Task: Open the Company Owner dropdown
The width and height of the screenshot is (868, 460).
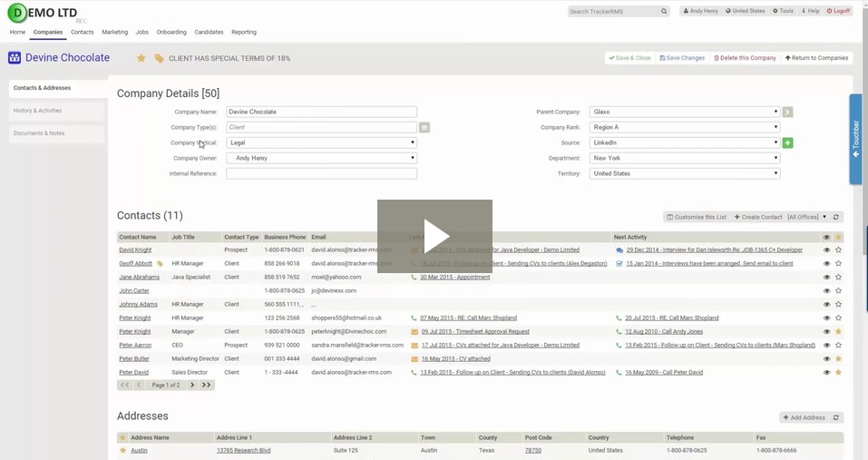Action: click(x=321, y=158)
